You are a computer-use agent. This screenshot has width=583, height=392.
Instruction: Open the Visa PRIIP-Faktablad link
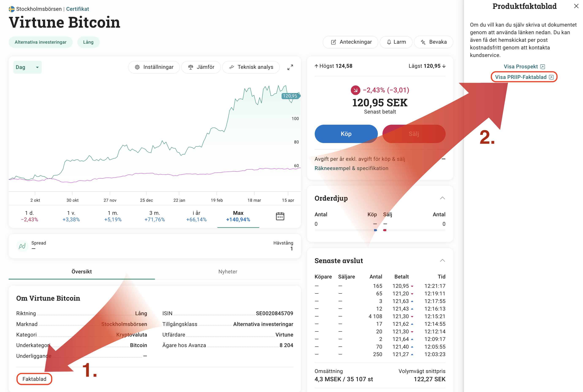[524, 77]
